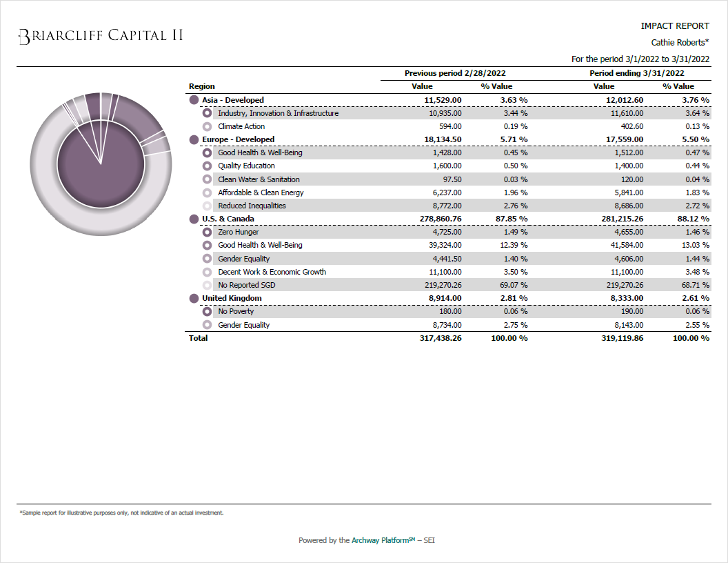Image resolution: width=728 pixels, height=563 pixels.
Task: Click the Asia - Developed legend dot
Action: (194, 100)
